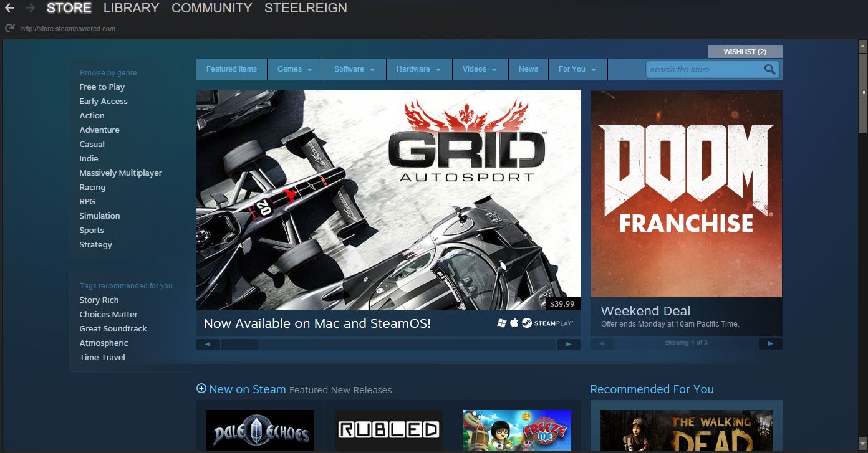868x453 pixels.
Task: Show next featured item arrow under GRID
Action: (568, 344)
